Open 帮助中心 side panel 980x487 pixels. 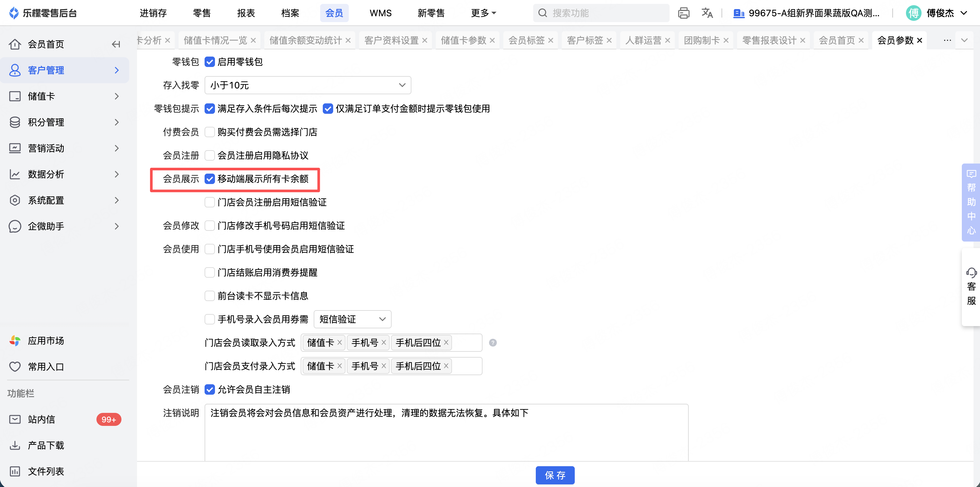click(x=971, y=202)
